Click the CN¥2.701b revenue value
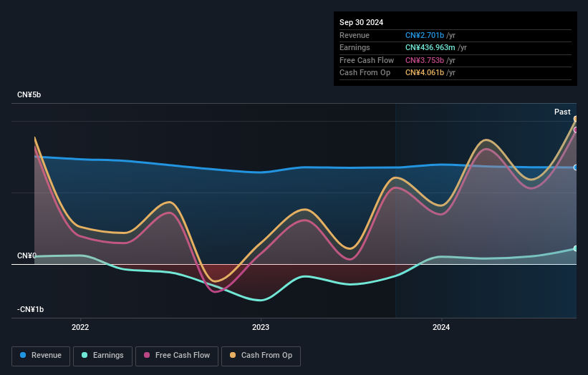The height and width of the screenshot is (375, 588). (x=425, y=35)
